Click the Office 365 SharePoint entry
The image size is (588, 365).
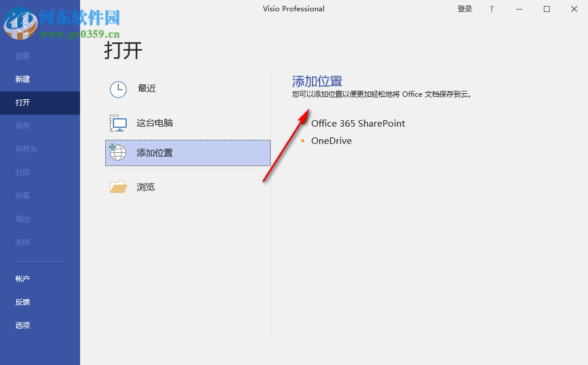(357, 123)
